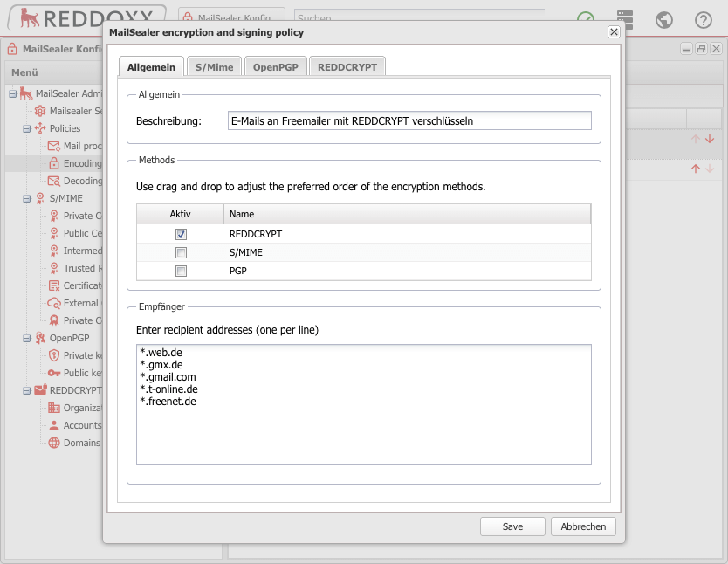Select Accounts in the menu tree

click(x=82, y=426)
